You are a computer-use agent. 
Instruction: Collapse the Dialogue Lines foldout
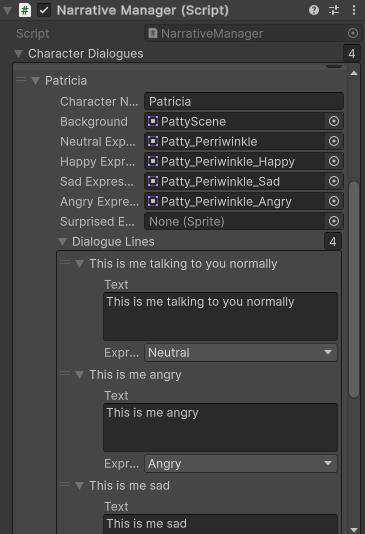coord(62,242)
